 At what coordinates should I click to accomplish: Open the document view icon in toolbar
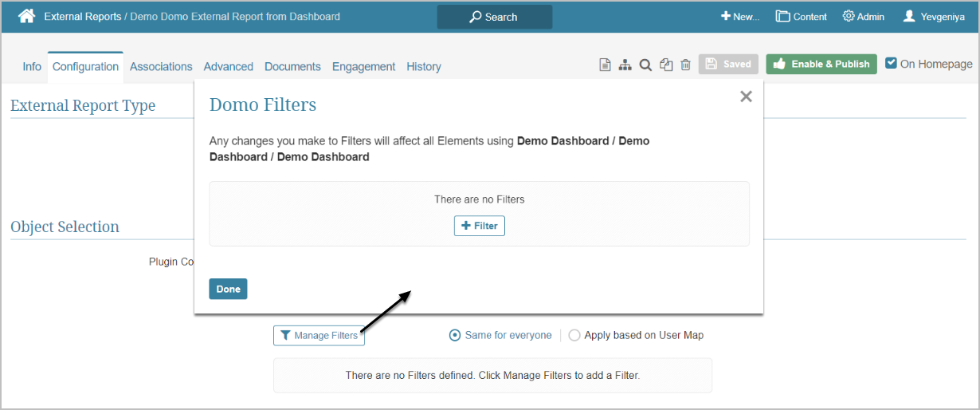pos(606,65)
